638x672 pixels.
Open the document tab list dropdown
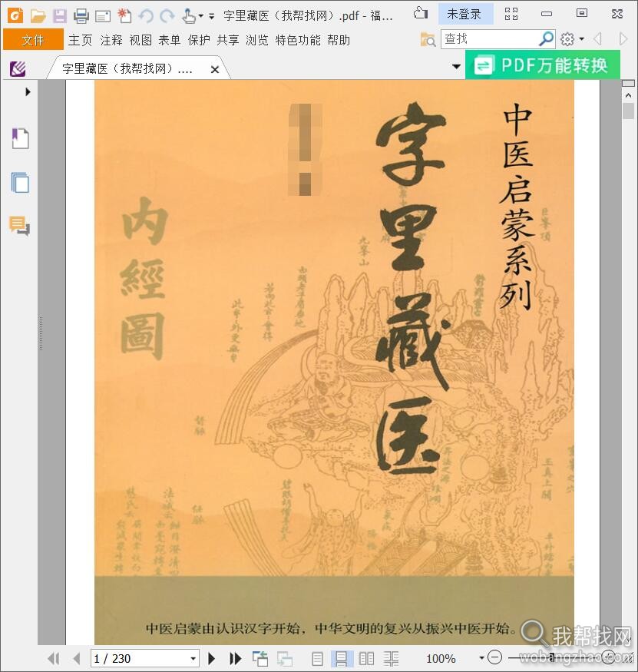[x=456, y=66]
